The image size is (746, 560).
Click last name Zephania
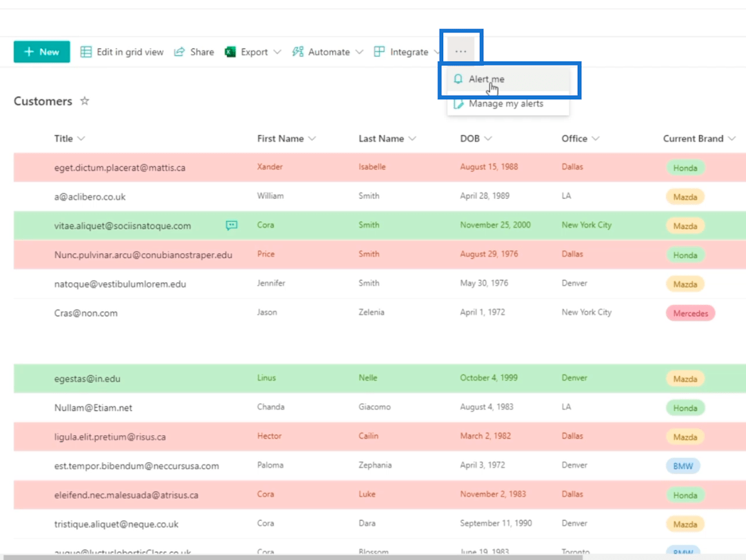pyautogui.click(x=375, y=465)
